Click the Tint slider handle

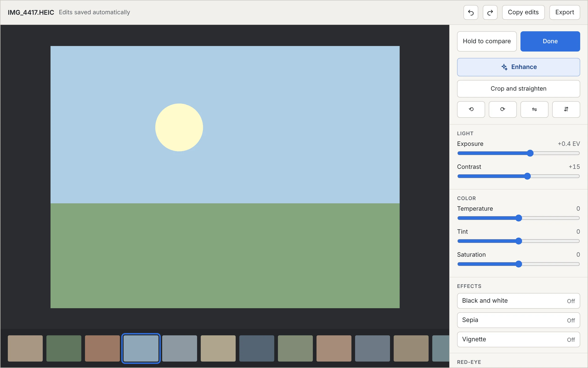click(x=518, y=241)
